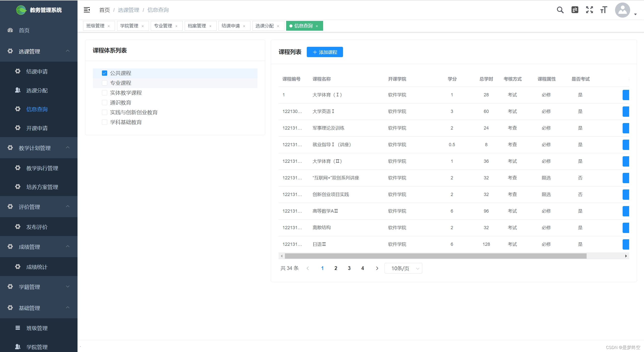Click the gear icon beside 培养方案管理

pos(18,187)
